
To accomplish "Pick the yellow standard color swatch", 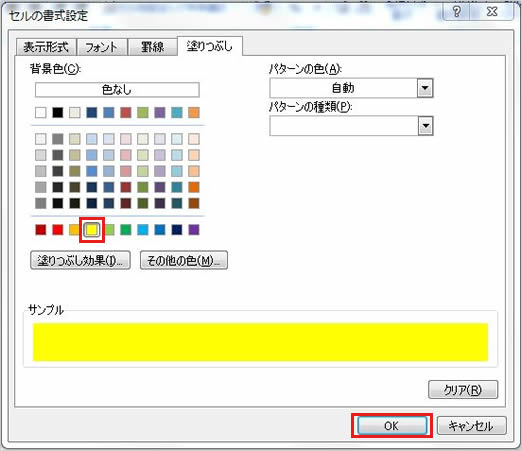I will (x=92, y=230).
